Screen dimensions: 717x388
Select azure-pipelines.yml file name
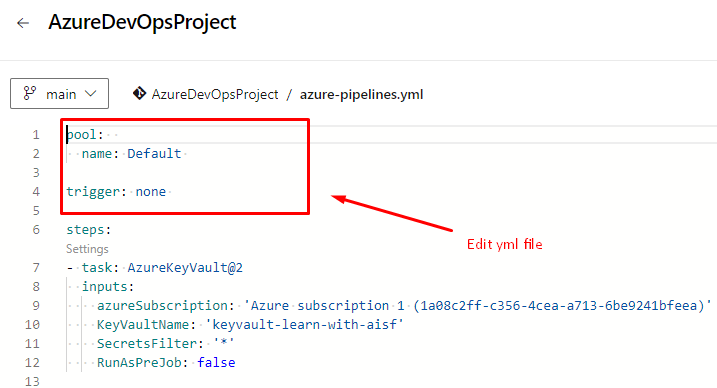(x=361, y=95)
